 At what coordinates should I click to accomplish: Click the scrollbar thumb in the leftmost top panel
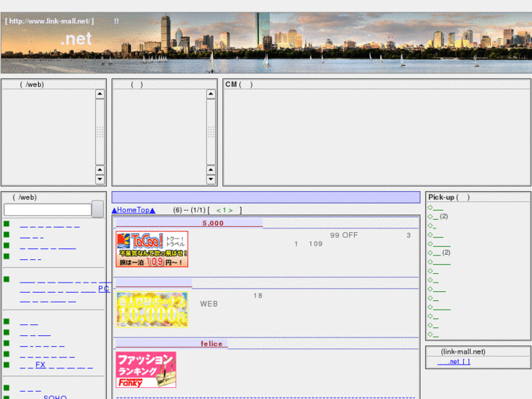tap(100, 132)
